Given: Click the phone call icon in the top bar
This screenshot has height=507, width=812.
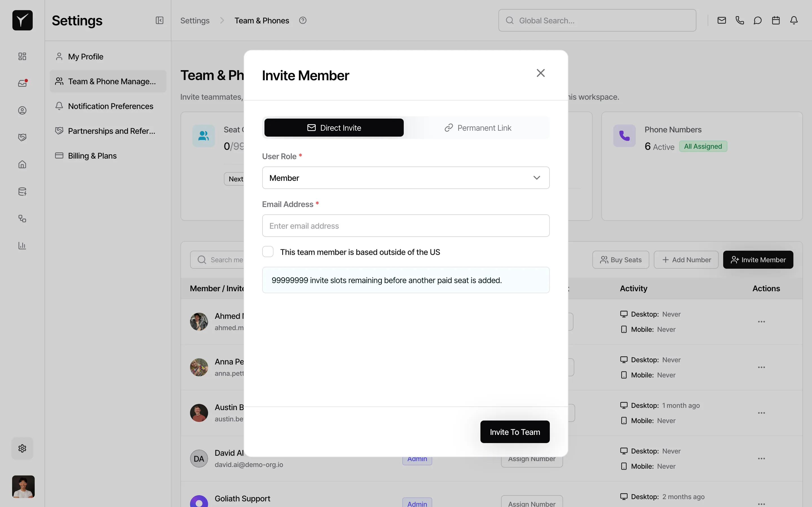Looking at the screenshot, I should [x=740, y=20].
